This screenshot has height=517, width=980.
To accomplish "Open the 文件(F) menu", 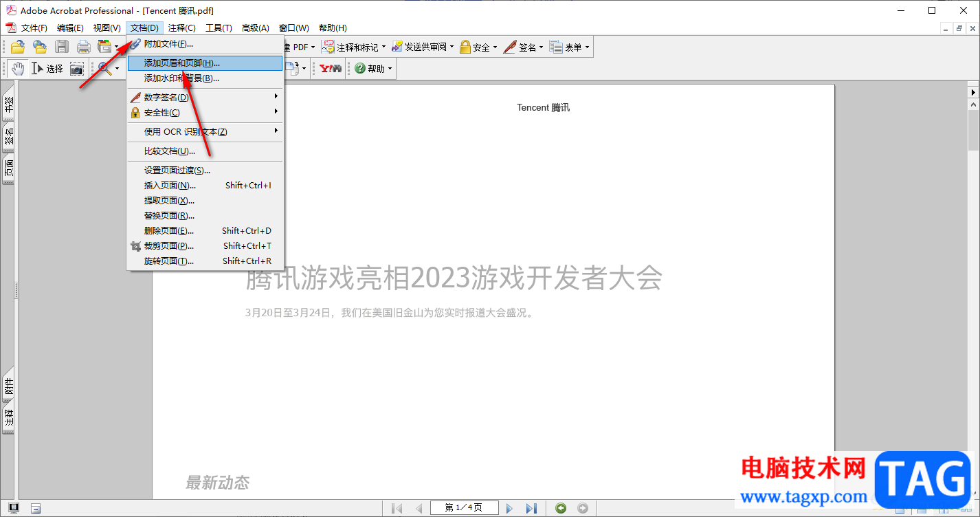I will click(x=34, y=28).
